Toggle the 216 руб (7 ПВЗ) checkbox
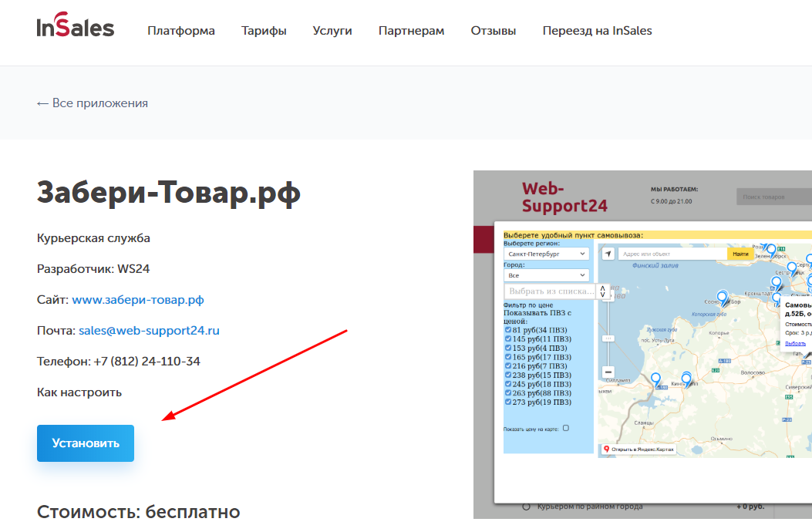 [x=508, y=365]
